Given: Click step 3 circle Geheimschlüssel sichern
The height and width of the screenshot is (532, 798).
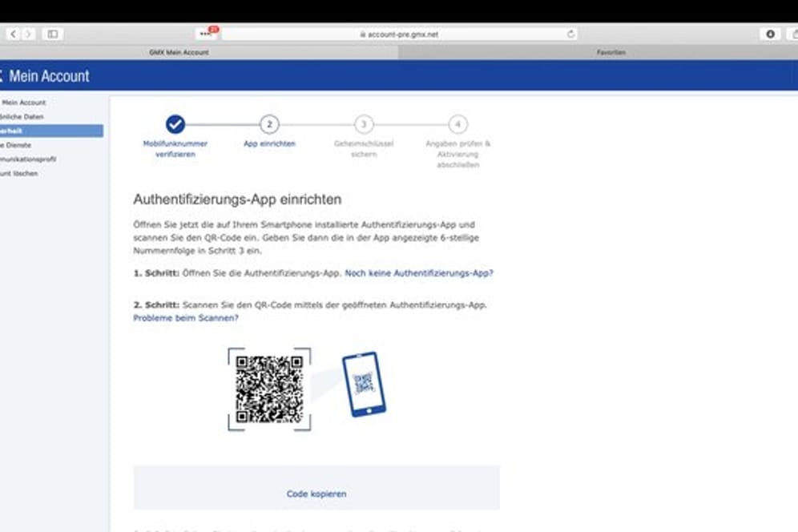Looking at the screenshot, I should [364, 123].
